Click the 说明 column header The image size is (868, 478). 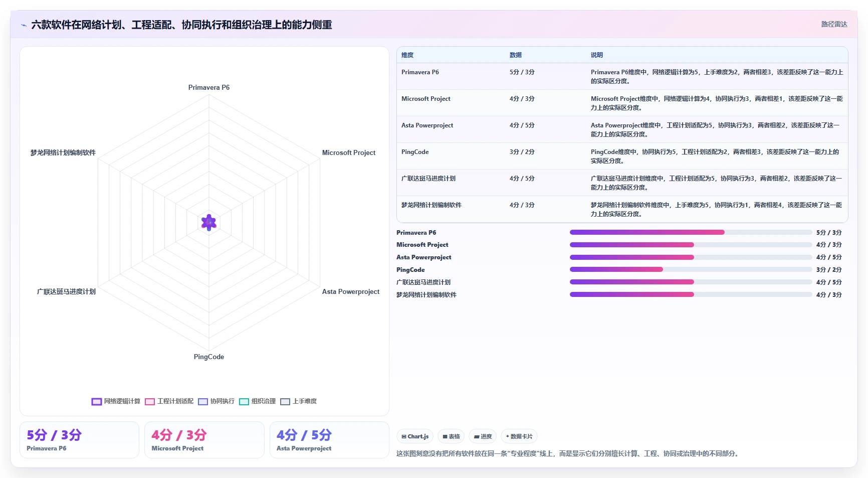click(597, 55)
